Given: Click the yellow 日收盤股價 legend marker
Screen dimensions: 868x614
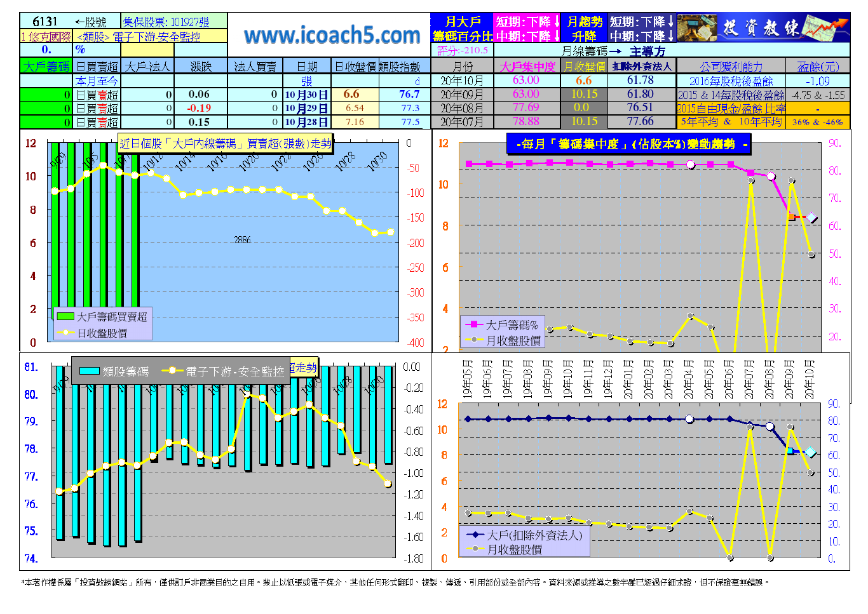Looking at the screenshot, I should [65, 333].
